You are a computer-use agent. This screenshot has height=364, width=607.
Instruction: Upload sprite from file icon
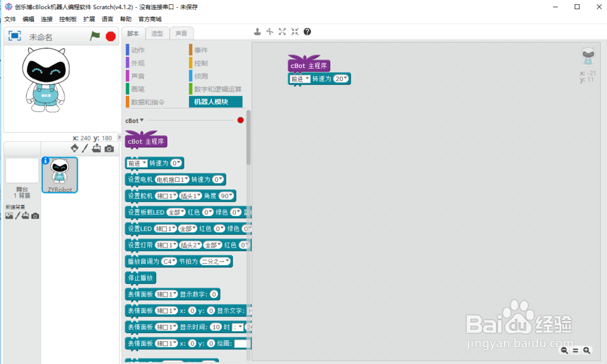click(x=97, y=148)
